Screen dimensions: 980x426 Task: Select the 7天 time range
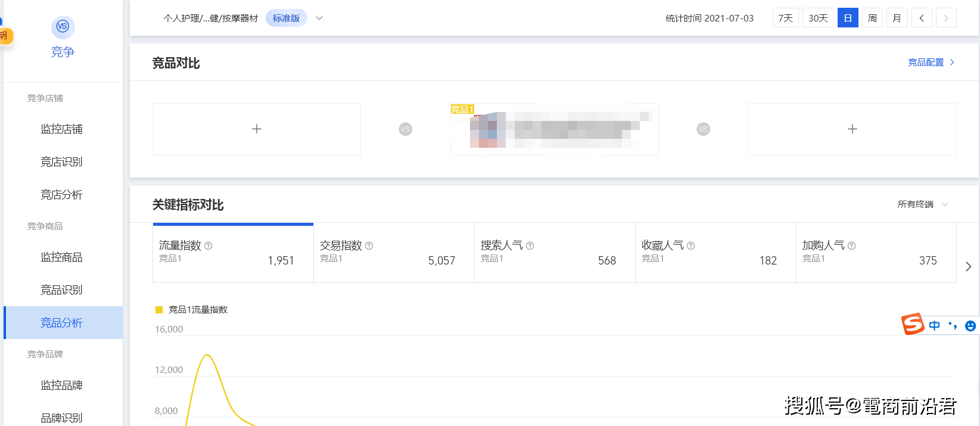tap(785, 18)
